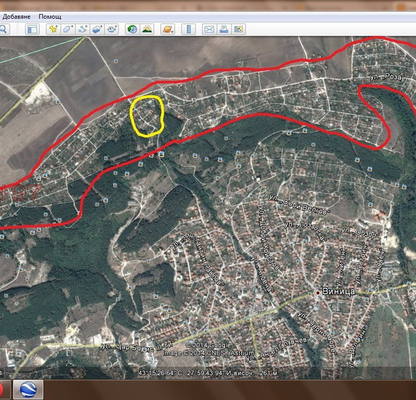Image resolution: width=416 pixels, height=400 pixels.
Task: Click the View in Google Maps icon
Action: [238, 29]
